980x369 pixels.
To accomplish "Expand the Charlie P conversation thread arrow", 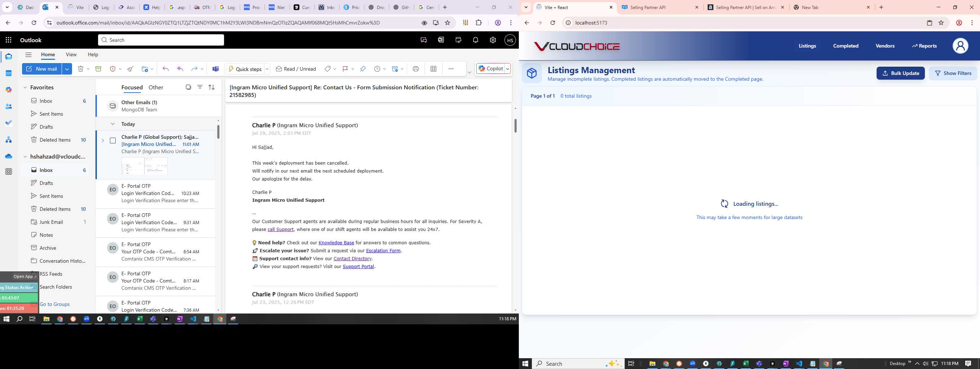I will click(x=103, y=141).
